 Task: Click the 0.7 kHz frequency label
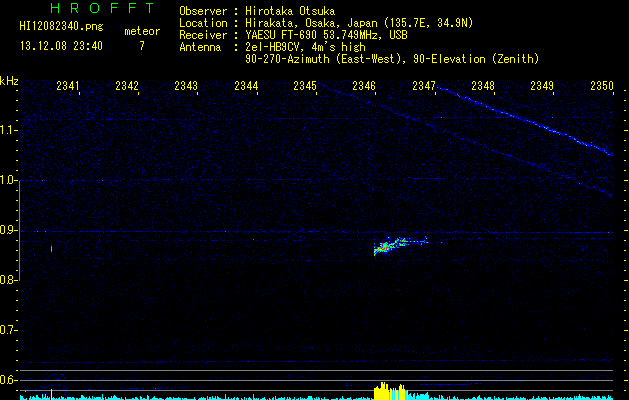(8, 330)
